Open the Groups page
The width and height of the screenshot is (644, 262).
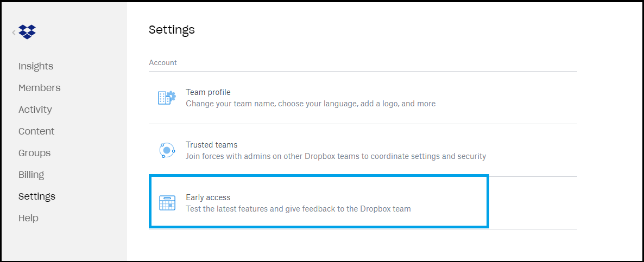[35, 153]
